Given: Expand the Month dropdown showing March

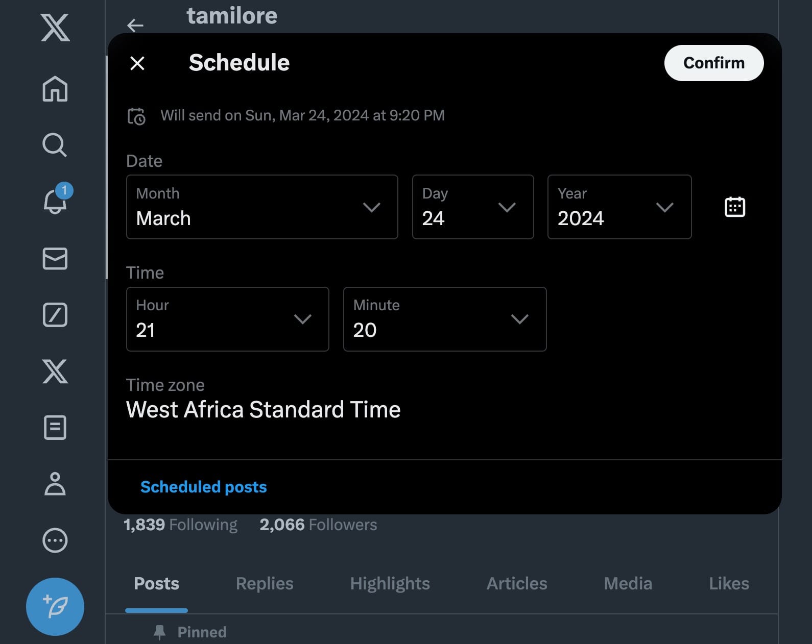Looking at the screenshot, I should point(262,207).
